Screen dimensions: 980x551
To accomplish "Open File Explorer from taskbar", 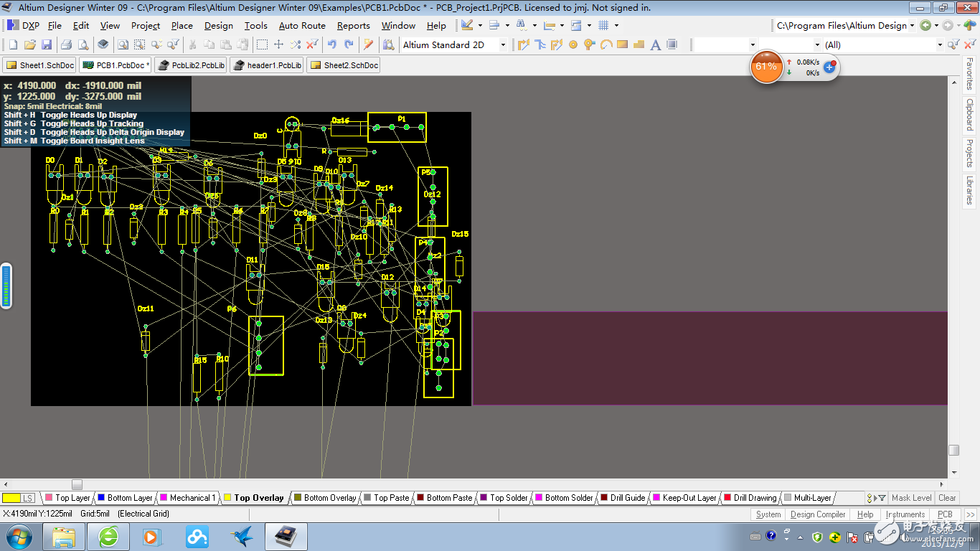I will (65, 536).
